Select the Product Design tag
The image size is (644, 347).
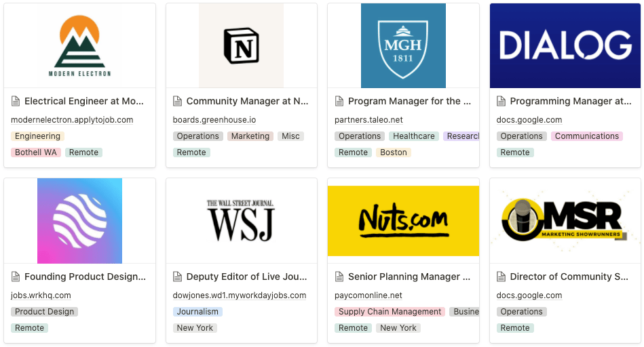pos(44,312)
